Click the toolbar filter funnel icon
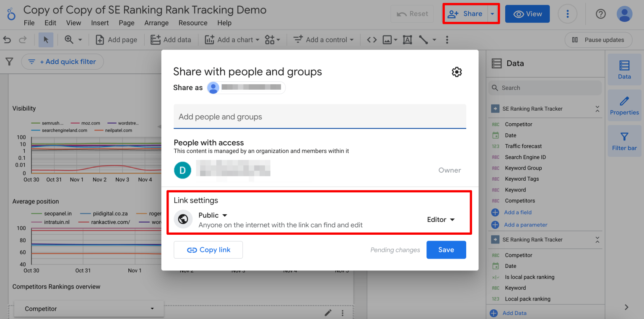The width and height of the screenshot is (644, 319). point(9,62)
